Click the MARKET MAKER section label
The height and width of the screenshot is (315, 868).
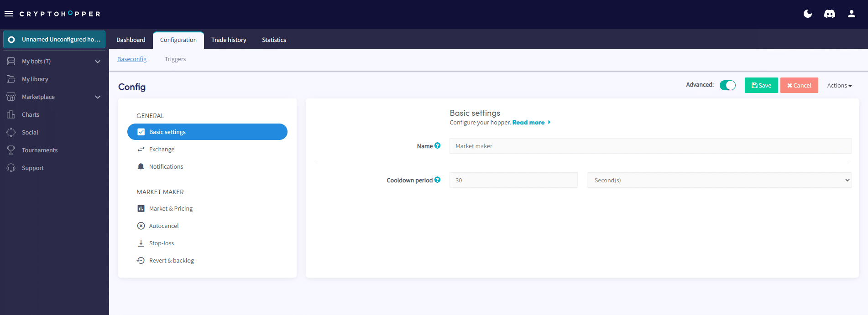[x=160, y=192]
